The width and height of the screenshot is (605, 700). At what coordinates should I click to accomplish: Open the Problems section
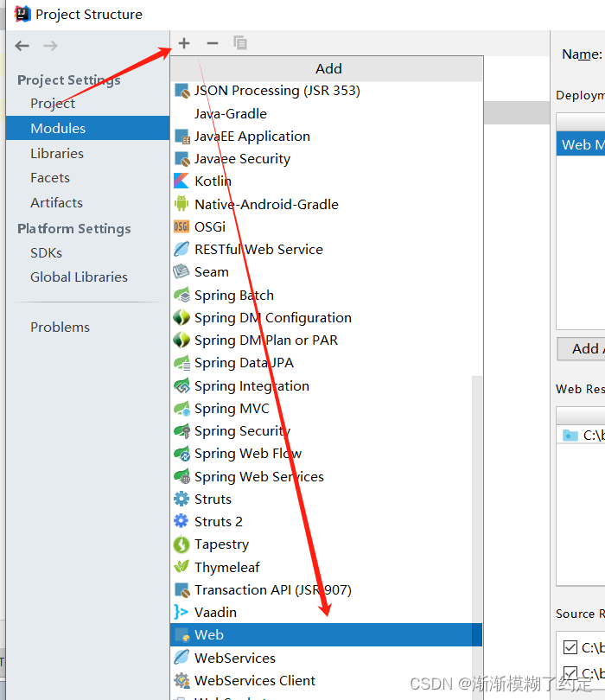60,328
